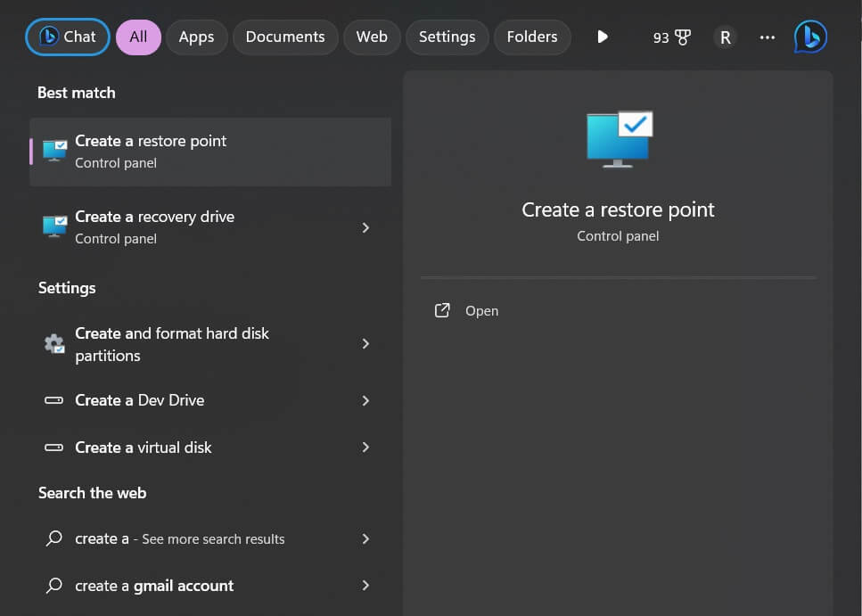This screenshot has width=862, height=616.
Task: Click the open-in-new-window icon beside Open
Action: pos(442,310)
